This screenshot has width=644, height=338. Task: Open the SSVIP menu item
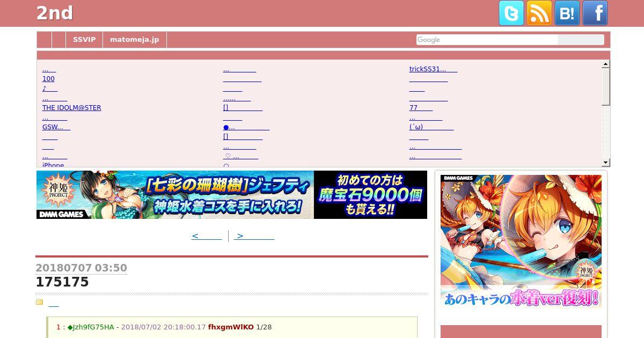point(84,40)
